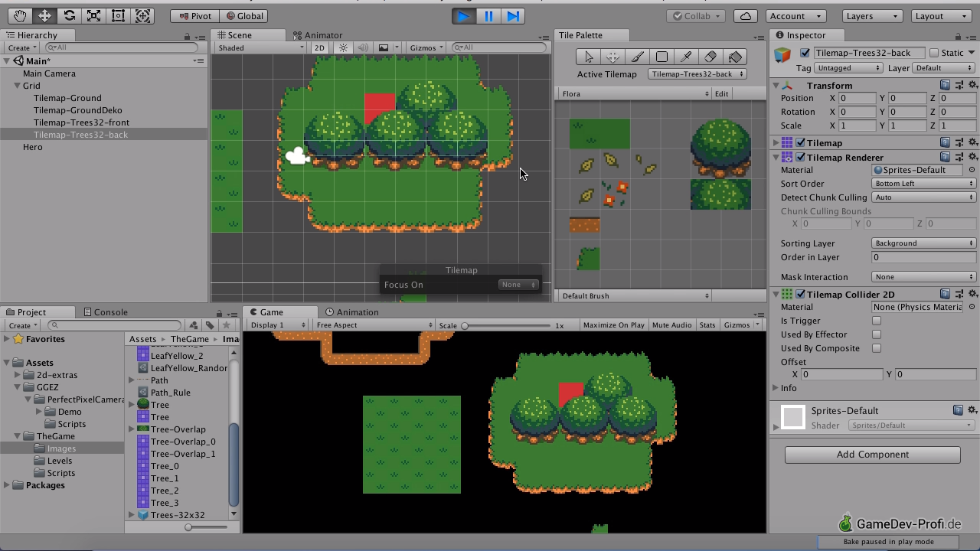Open the Sorting Layer dropdown
Viewport: 980px width, 551px height.
point(923,243)
